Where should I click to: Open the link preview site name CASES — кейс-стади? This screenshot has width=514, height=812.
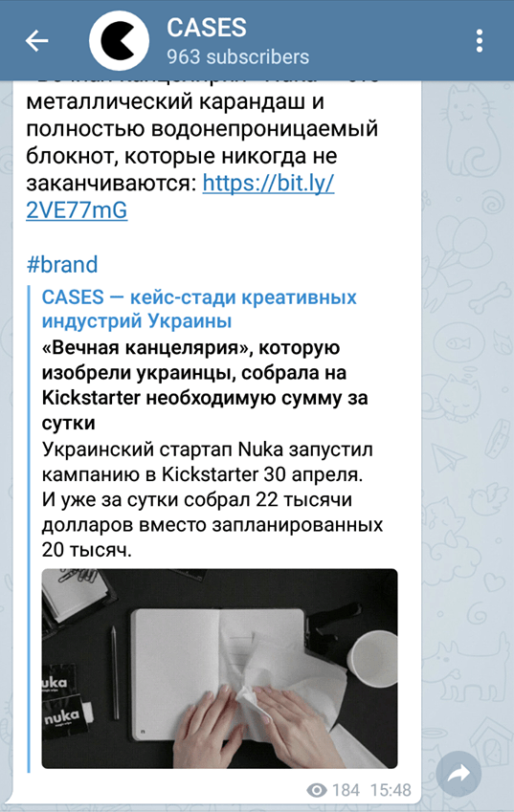click(x=199, y=309)
